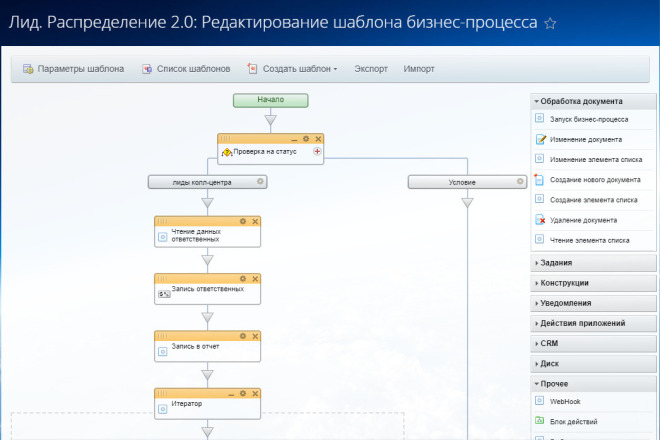
Task: Open gear settings of Запись ответственных block
Action: tap(243, 279)
